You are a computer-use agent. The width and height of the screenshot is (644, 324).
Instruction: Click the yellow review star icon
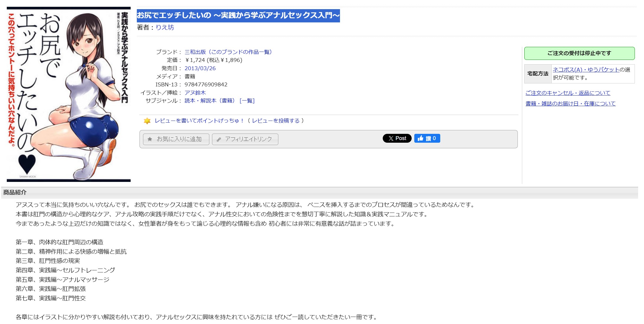[x=147, y=121]
